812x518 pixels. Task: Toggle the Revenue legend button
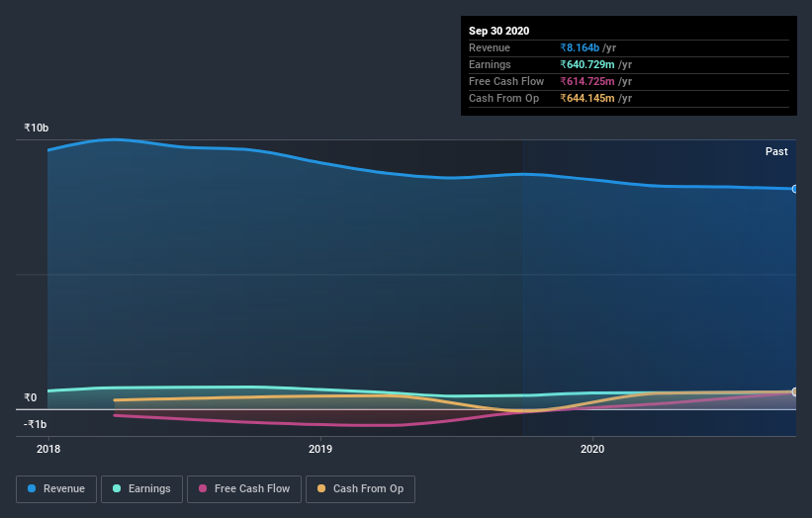pos(56,489)
